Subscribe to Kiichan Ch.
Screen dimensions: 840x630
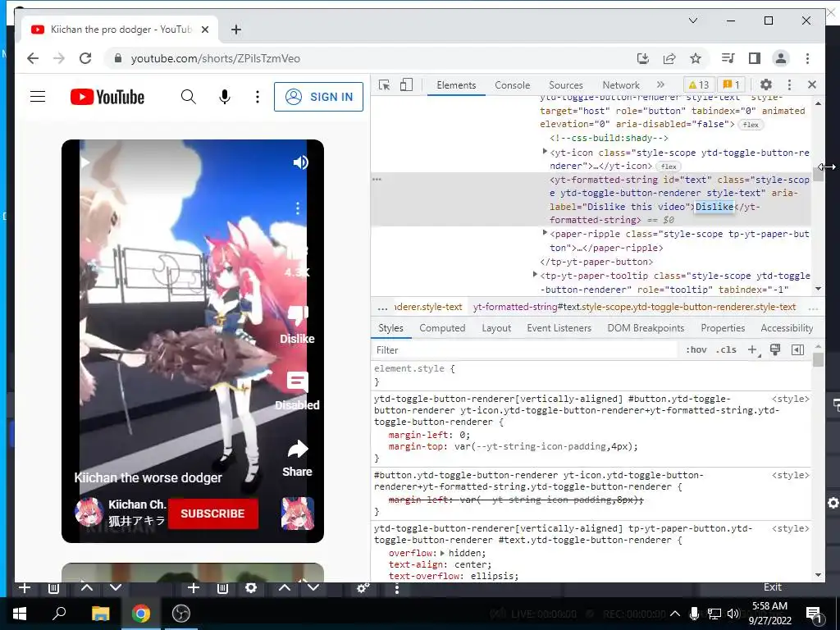(x=212, y=514)
